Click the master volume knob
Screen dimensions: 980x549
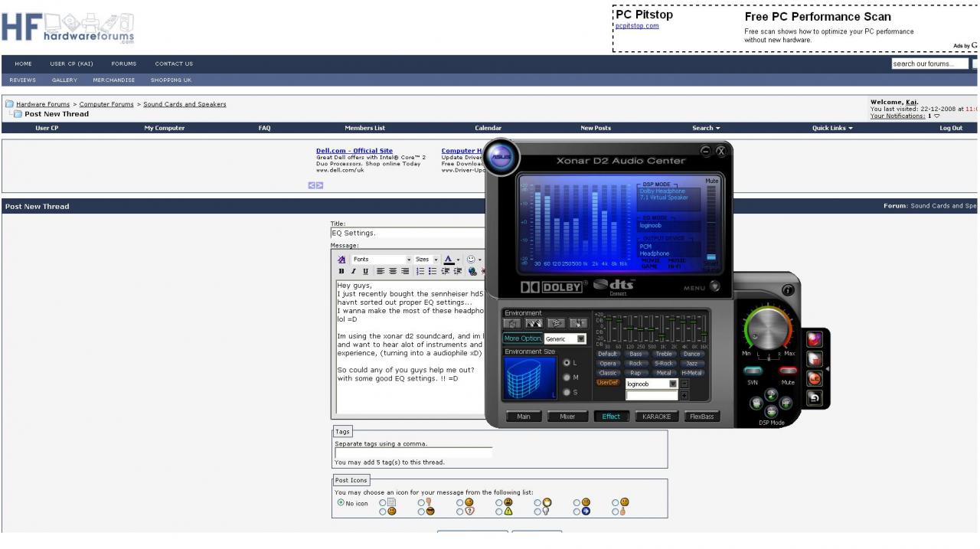[768, 330]
